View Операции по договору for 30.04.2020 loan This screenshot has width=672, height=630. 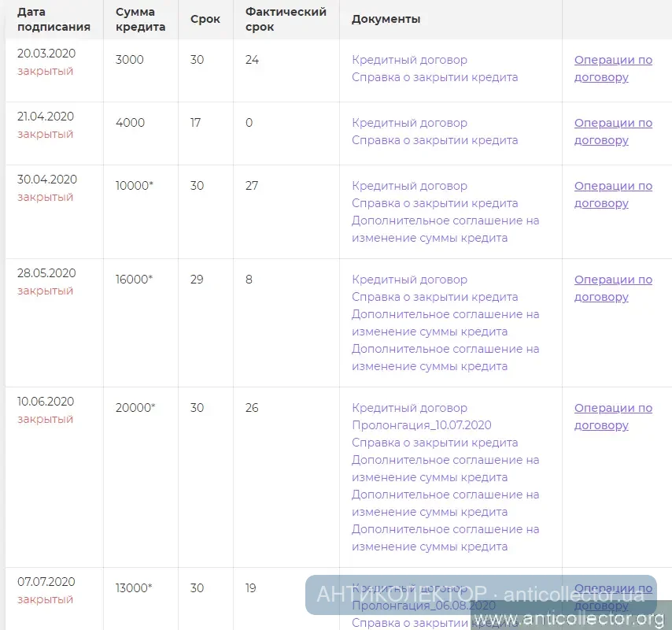[x=612, y=195]
